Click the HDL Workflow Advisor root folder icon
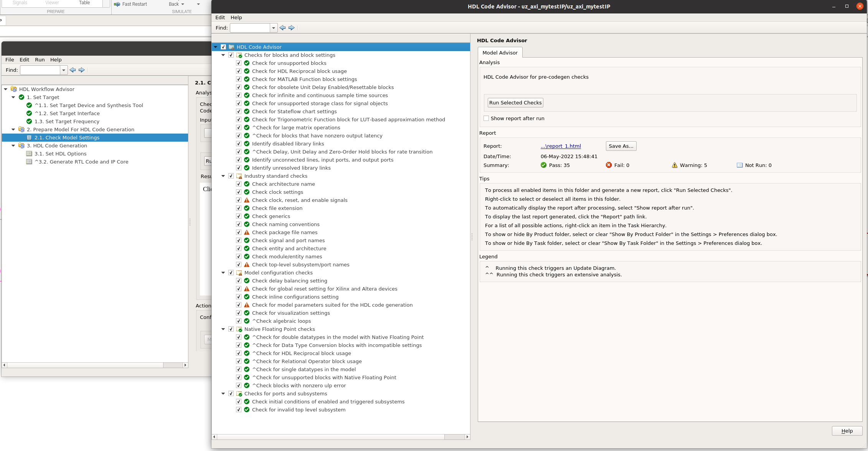868x451 pixels. click(14, 89)
